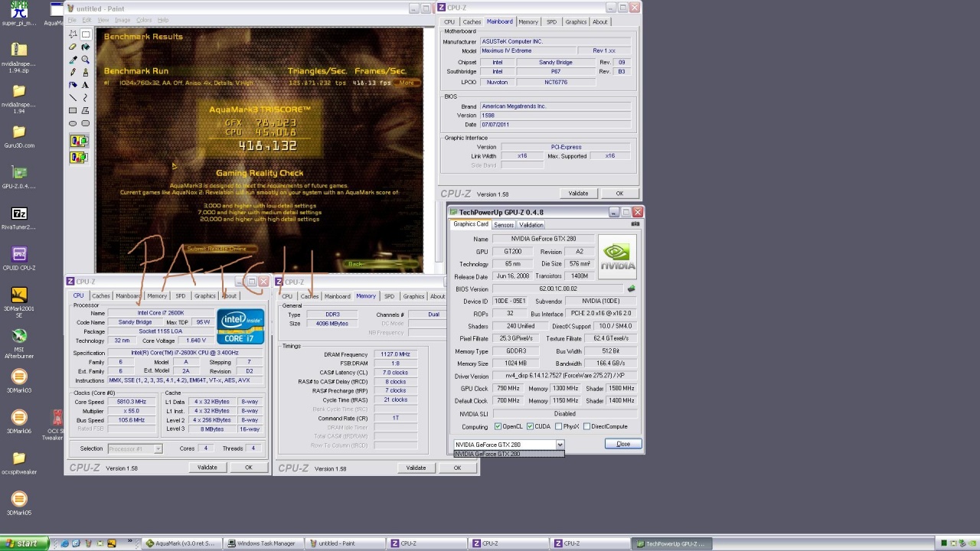Switch to the Sensors tab in GPU-Z
This screenshot has width=980, height=551.
(503, 225)
